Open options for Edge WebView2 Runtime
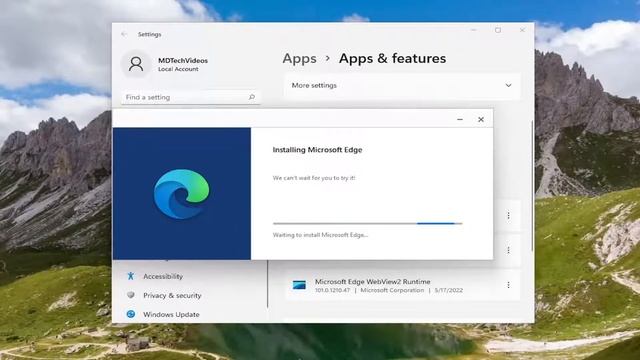The height and width of the screenshot is (360, 640). coord(508,285)
